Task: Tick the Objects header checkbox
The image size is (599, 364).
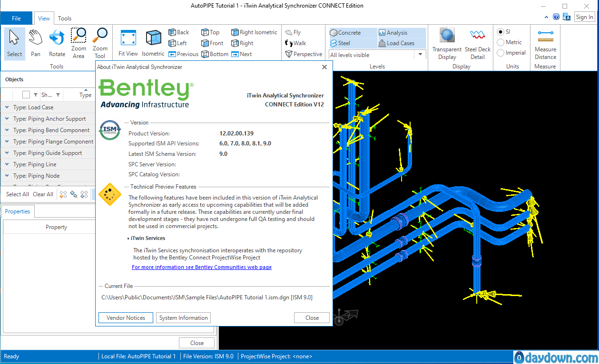Action: tap(26, 95)
